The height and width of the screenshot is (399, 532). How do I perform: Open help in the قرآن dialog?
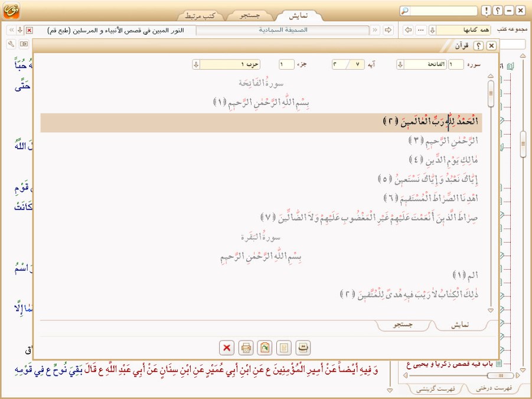[x=478, y=45]
